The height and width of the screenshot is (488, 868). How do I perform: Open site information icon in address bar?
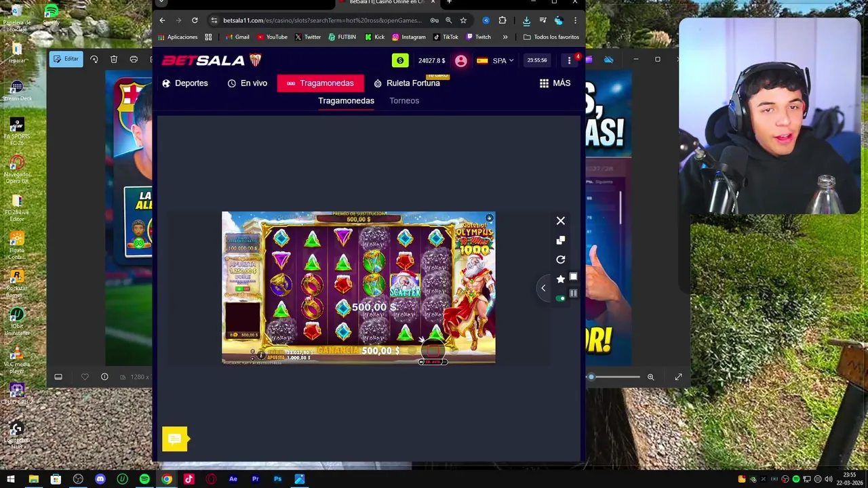tap(214, 20)
